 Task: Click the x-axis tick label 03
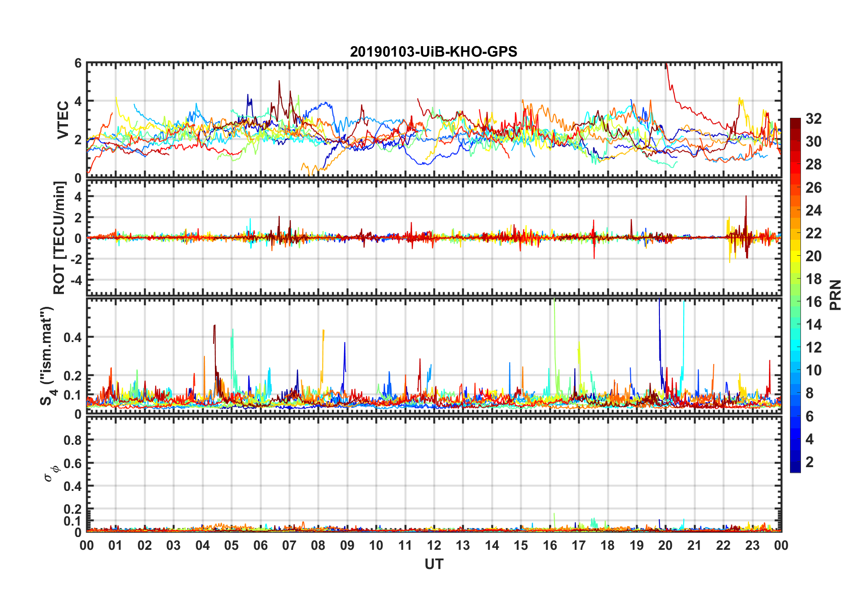(173, 545)
